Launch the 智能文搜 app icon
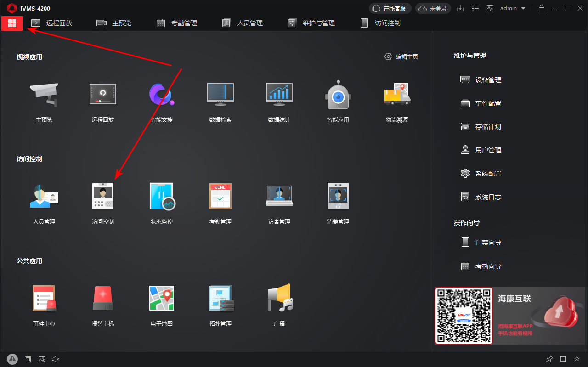588x367 pixels. point(162,95)
